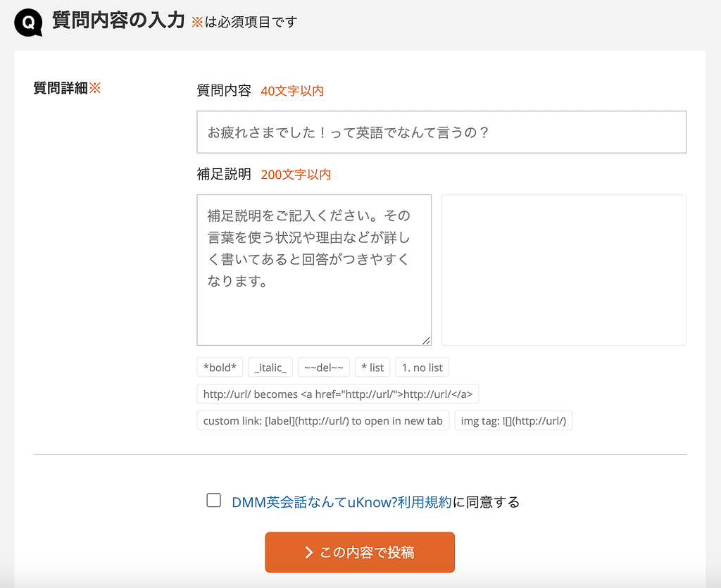Click the empty preview pane beside the textarea
This screenshot has width=721, height=588.
pyautogui.click(x=563, y=270)
